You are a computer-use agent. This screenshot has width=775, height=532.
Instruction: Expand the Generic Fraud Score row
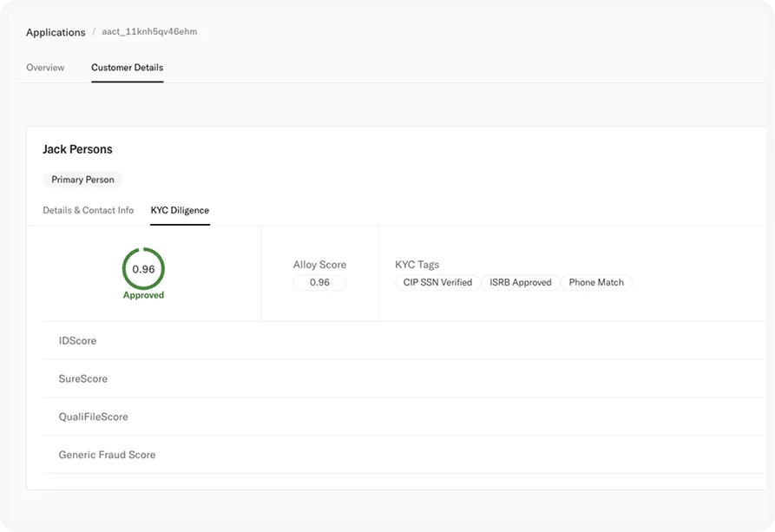coord(404,455)
